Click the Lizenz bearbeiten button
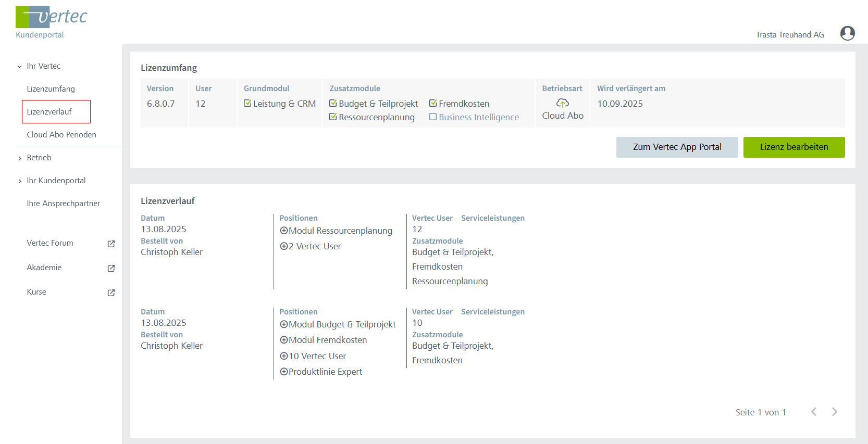 794,147
